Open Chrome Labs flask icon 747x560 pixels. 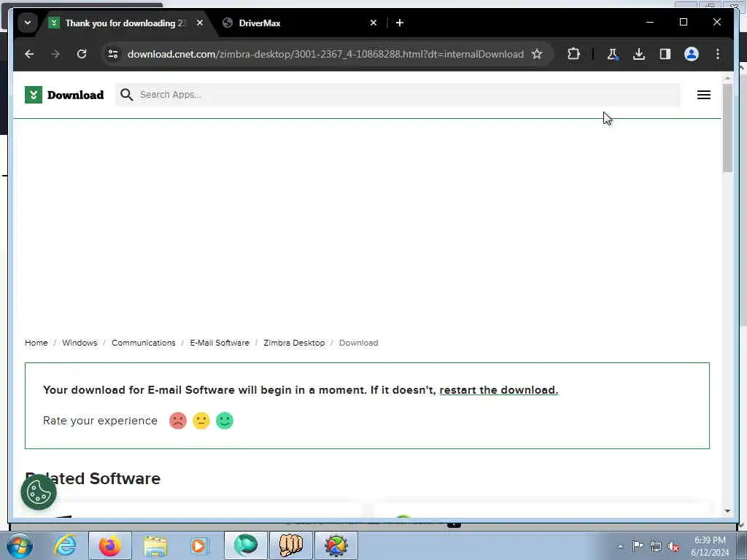[x=613, y=54]
